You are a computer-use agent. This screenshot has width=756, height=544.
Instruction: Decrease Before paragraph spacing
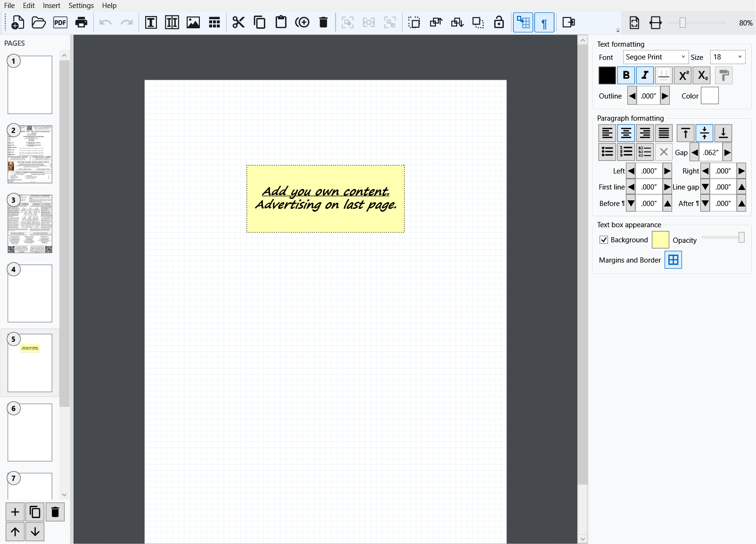pos(631,204)
